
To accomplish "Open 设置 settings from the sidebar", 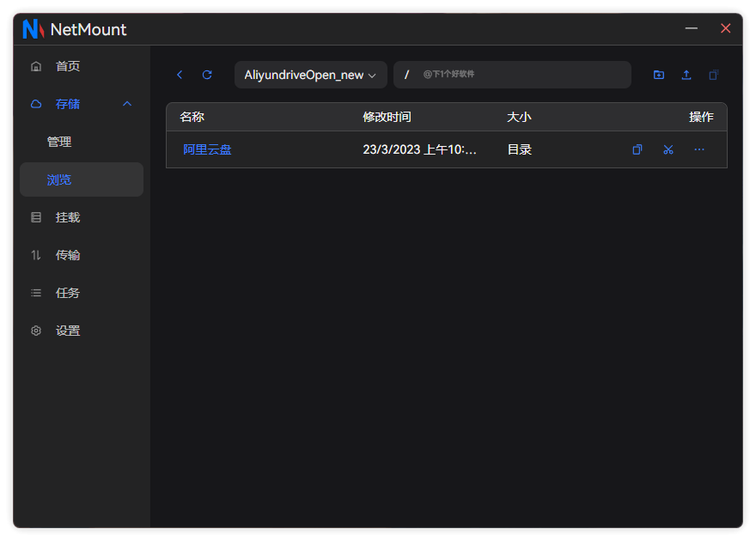I will click(x=68, y=331).
